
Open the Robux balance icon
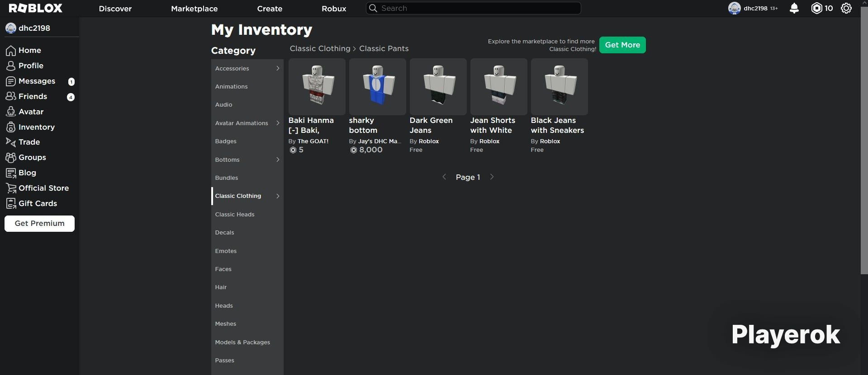click(816, 8)
